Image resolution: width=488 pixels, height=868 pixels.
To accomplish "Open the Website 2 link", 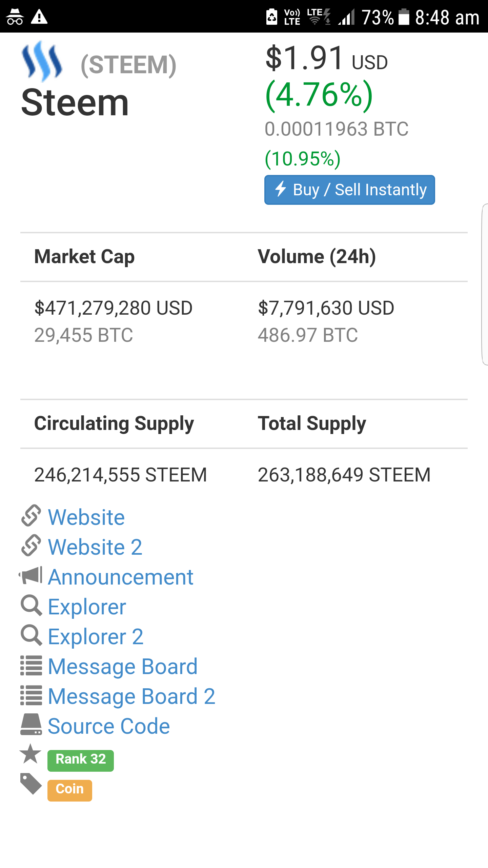I will tap(95, 547).
